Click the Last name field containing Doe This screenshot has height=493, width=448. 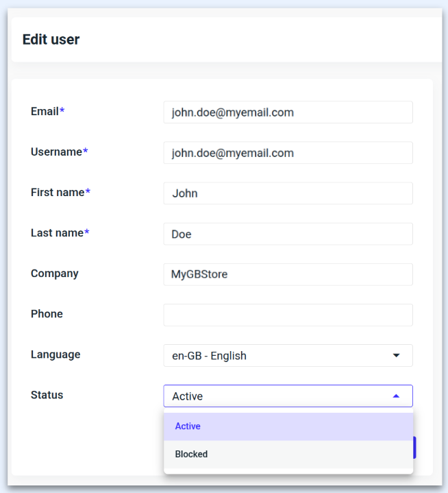(288, 234)
